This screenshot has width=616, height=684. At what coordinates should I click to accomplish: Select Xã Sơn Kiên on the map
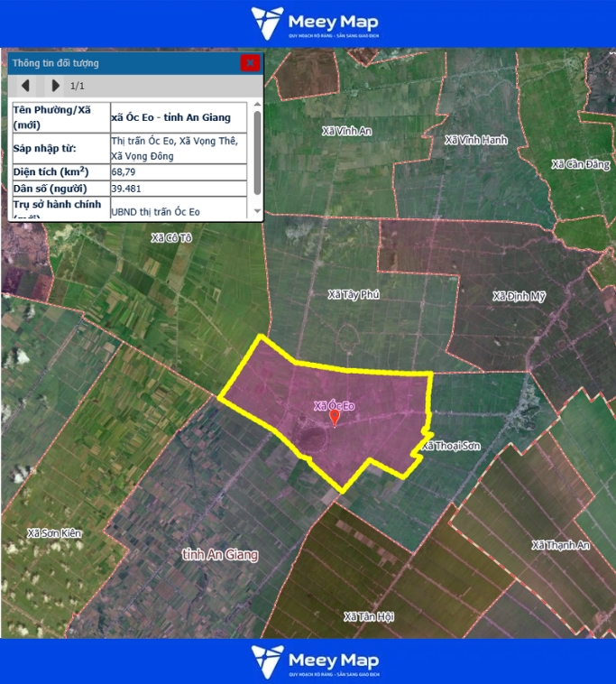(54, 533)
